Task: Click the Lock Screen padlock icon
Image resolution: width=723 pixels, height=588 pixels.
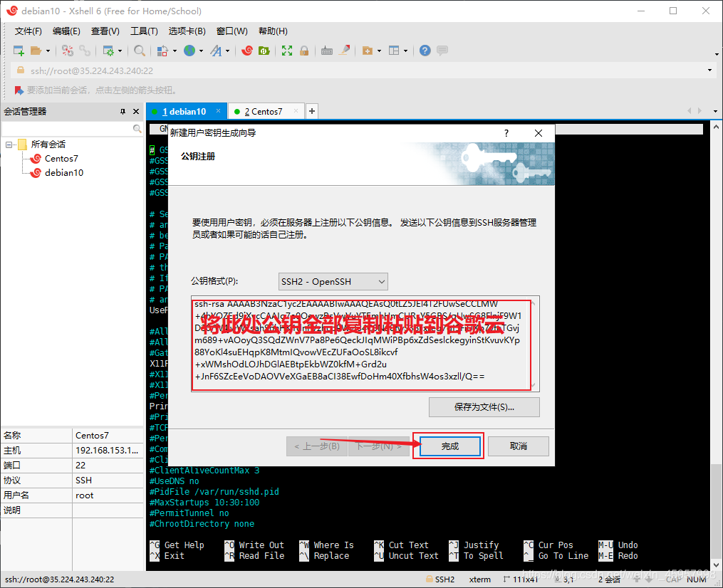Action: [304, 51]
